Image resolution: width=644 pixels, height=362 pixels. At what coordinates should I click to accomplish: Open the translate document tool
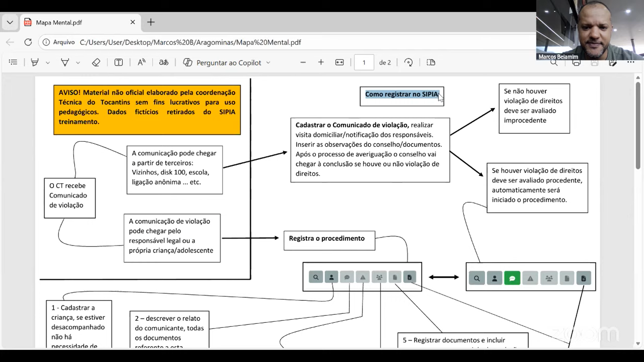[164, 62]
